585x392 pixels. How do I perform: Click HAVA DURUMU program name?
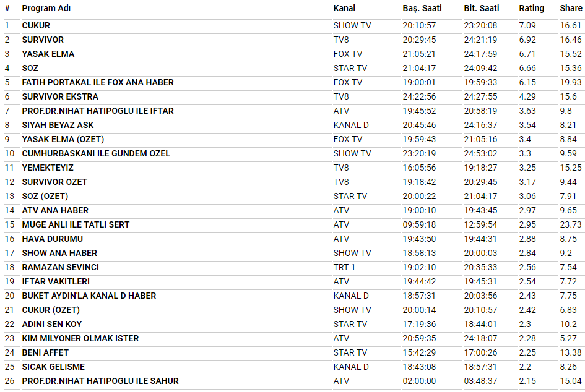53,239
